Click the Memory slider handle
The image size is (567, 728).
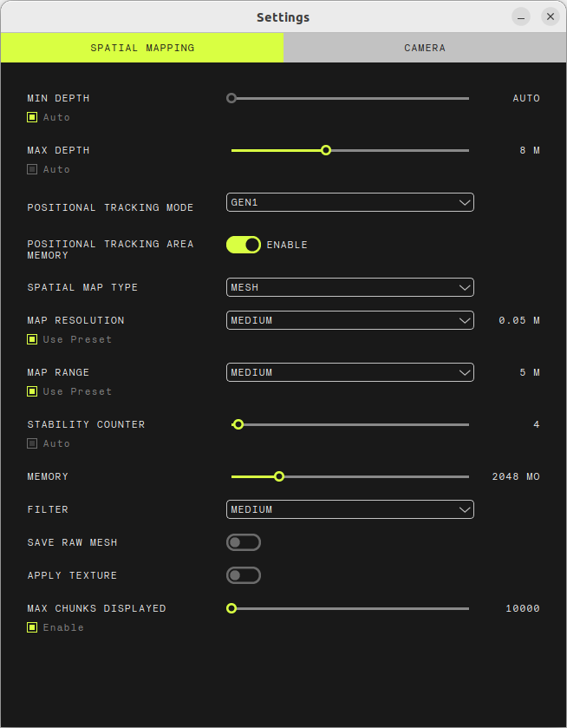point(279,477)
